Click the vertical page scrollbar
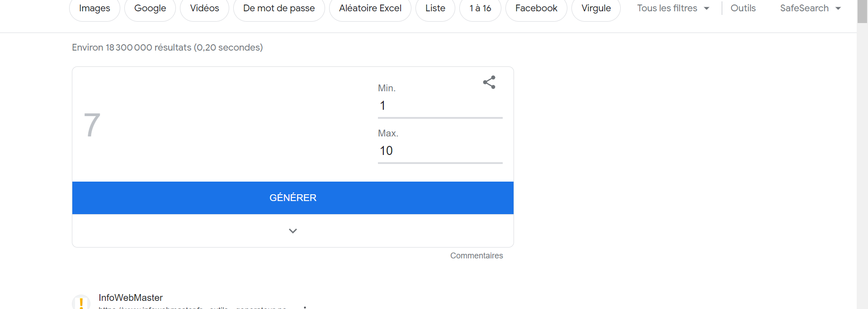The image size is (868, 309). click(862, 154)
